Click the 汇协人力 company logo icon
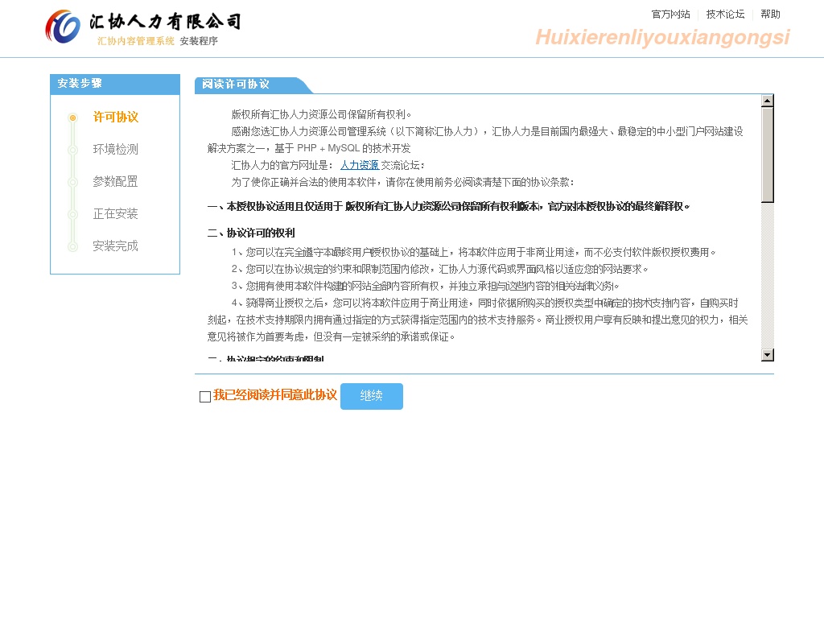This screenshot has height=644, width=824. pos(63,27)
